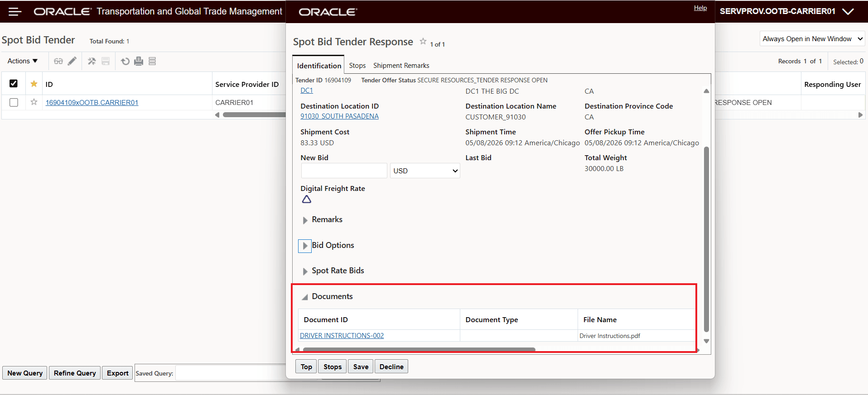Click the dialog vertical scrollbar thumb
868x395 pixels.
click(706, 240)
